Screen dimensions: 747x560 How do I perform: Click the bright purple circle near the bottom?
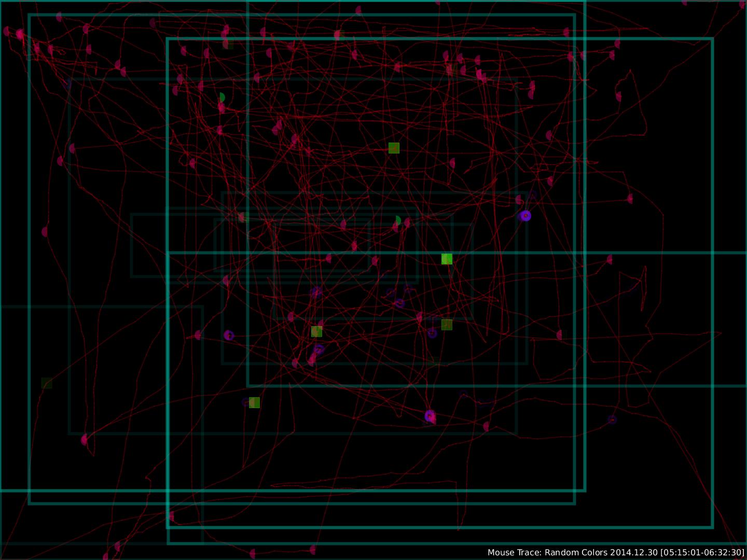(430, 416)
